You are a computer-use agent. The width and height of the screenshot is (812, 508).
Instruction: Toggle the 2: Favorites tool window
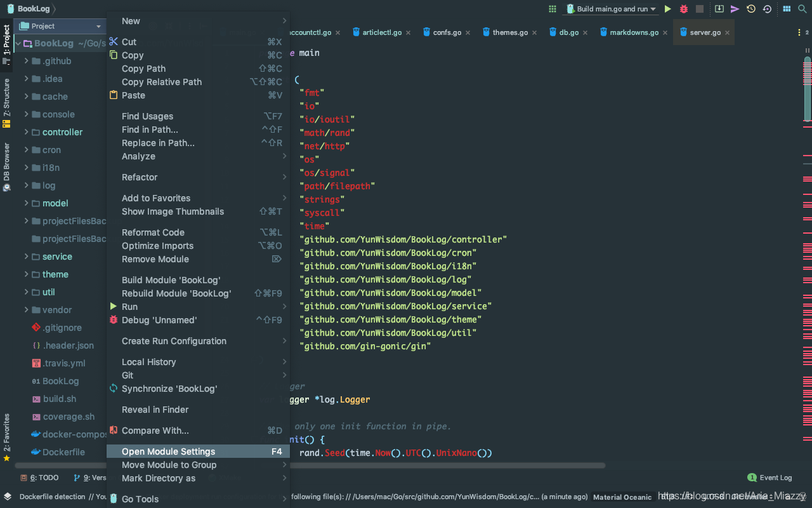point(6,437)
